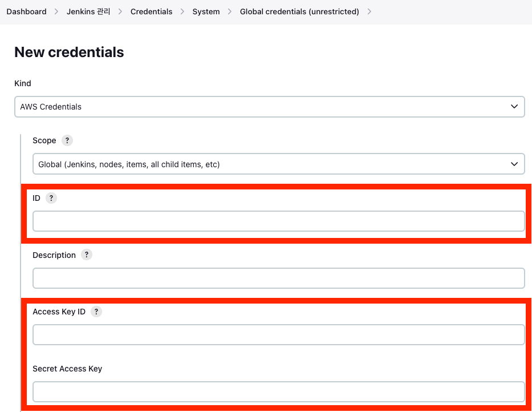Open the Scope dropdown set to Global

[279, 164]
